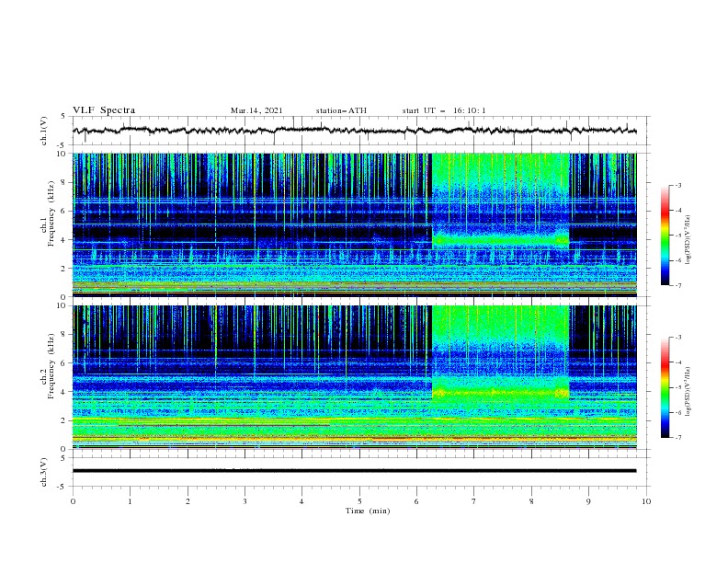Click the "start UT = 16:10:1" header text
The width and height of the screenshot is (728, 563).
444,110
